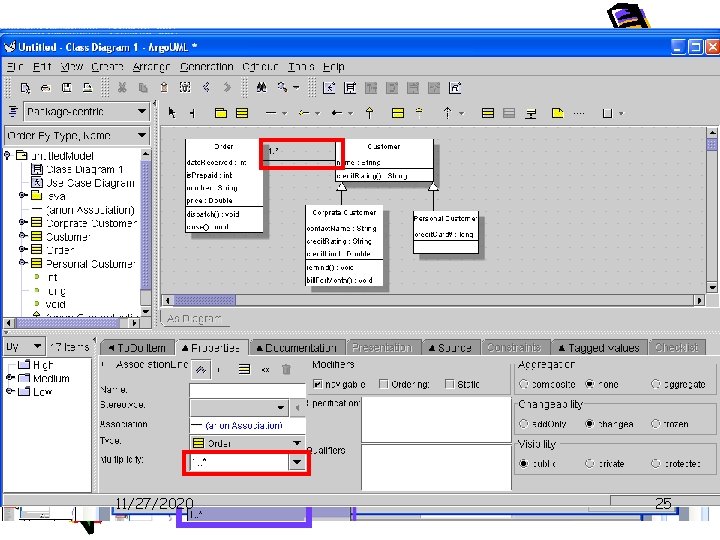Expand the Low priority to-do node
The image size is (720, 540).
(9, 391)
